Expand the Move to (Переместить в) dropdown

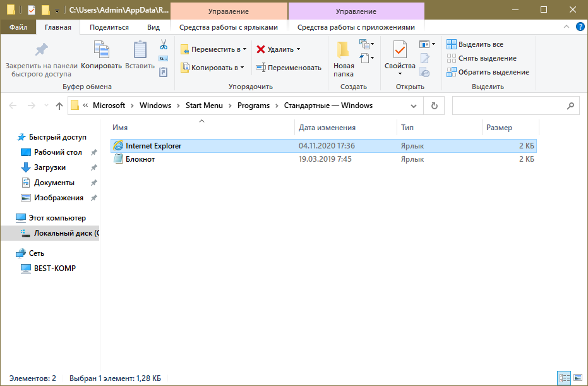(212, 49)
